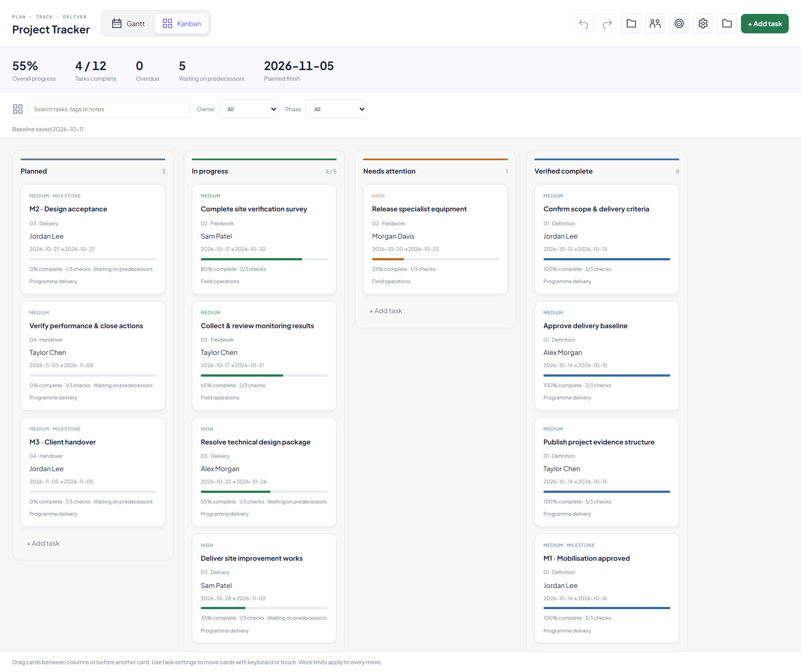Click the 2026-11-05 Planned finish stat

299,71
